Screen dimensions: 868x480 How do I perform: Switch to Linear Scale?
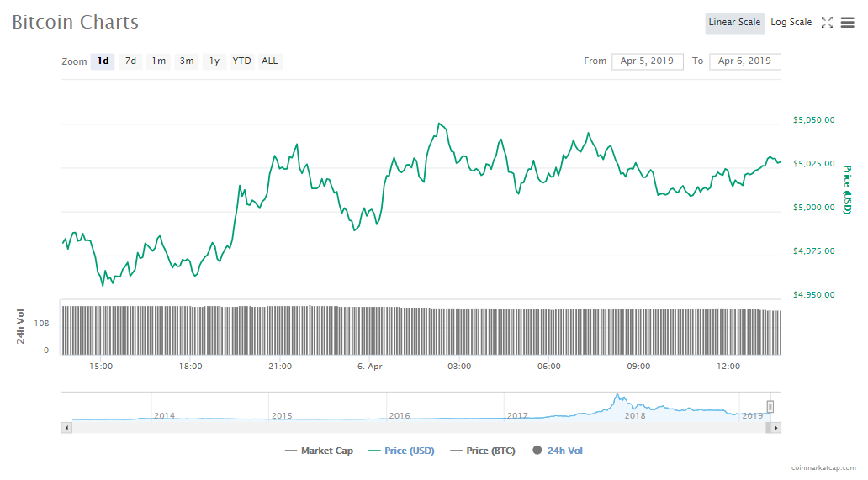(x=734, y=23)
